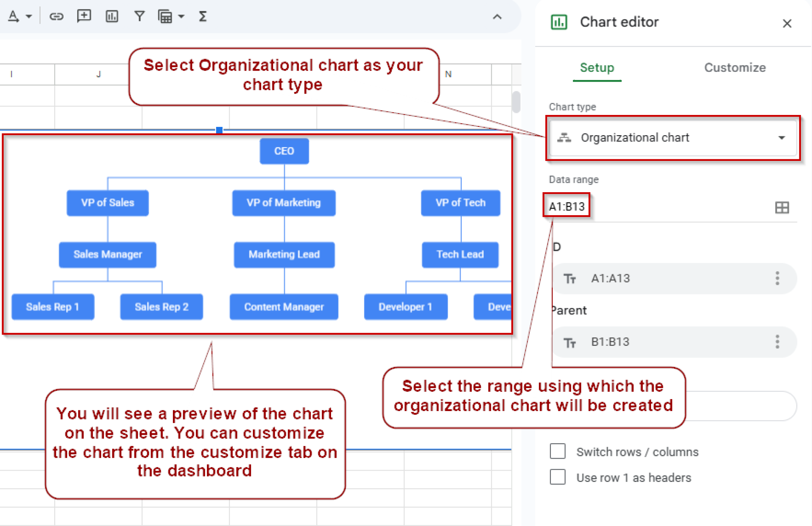This screenshot has height=526, width=812.
Task: Open the select data range grid icon
Action: tap(781, 207)
